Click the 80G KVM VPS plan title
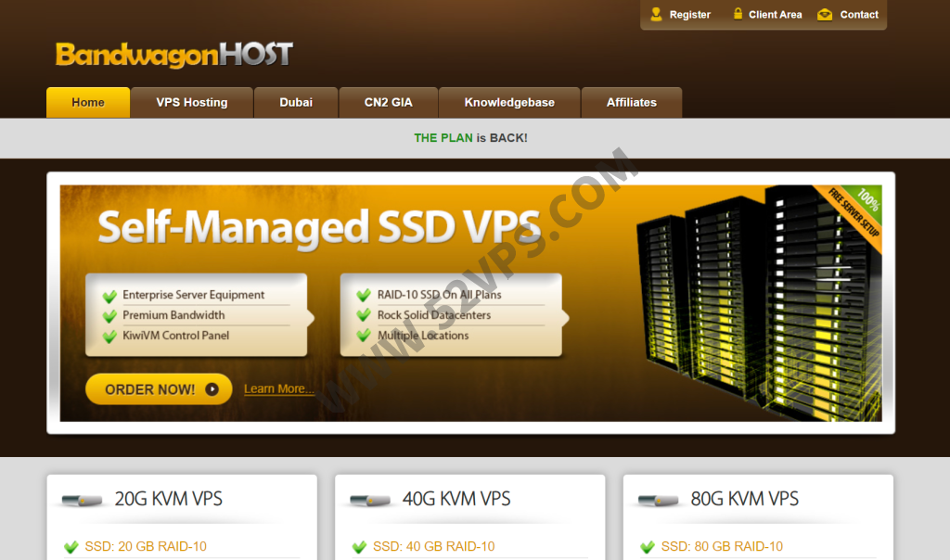 (x=745, y=499)
